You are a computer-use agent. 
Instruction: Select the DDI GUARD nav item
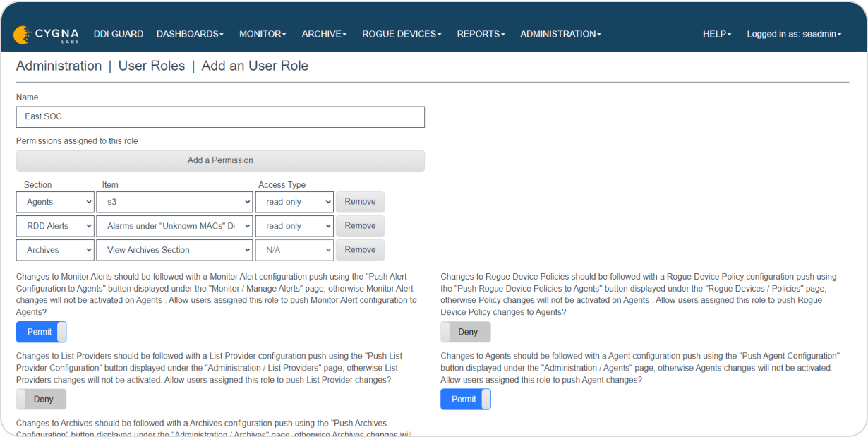point(118,33)
